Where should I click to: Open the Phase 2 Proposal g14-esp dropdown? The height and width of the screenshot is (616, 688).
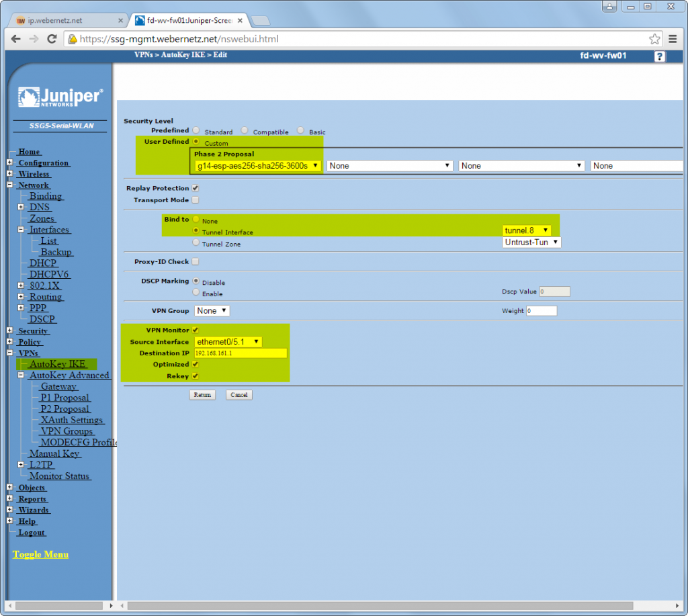257,166
